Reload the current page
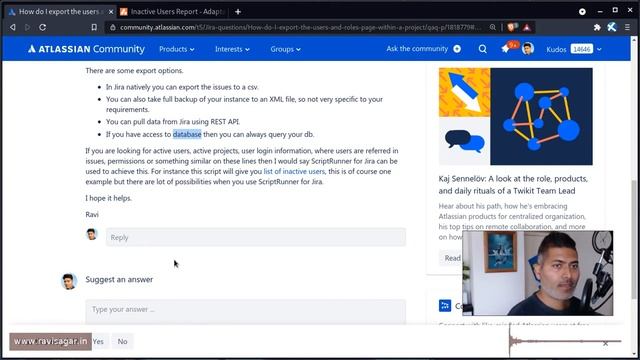 (x=42, y=27)
